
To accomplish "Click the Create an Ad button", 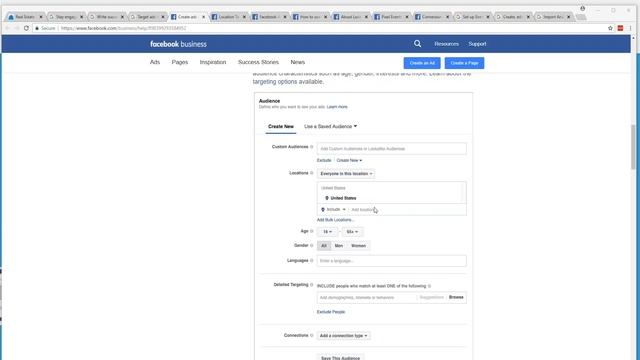I will click(x=422, y=63).
